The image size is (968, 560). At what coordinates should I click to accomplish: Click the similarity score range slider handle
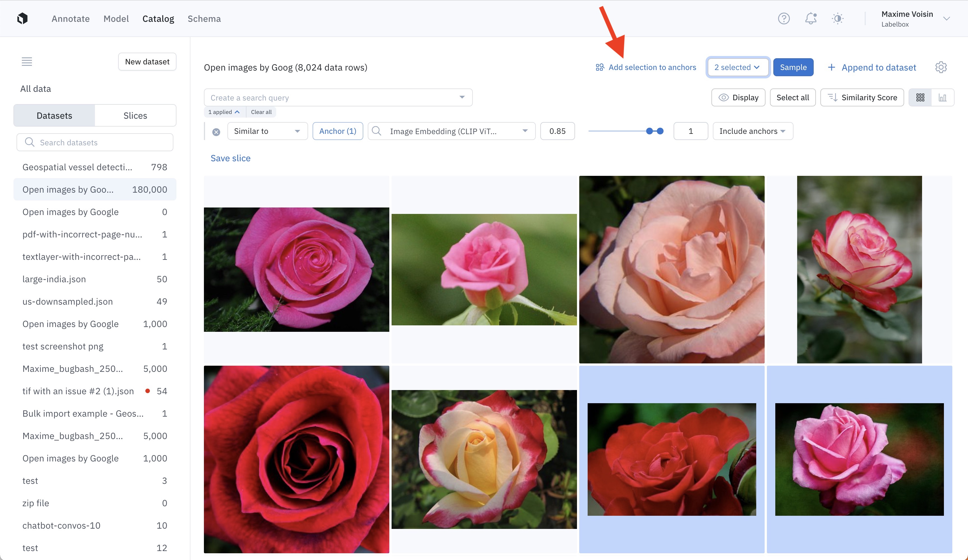click(x=650, y=131)
